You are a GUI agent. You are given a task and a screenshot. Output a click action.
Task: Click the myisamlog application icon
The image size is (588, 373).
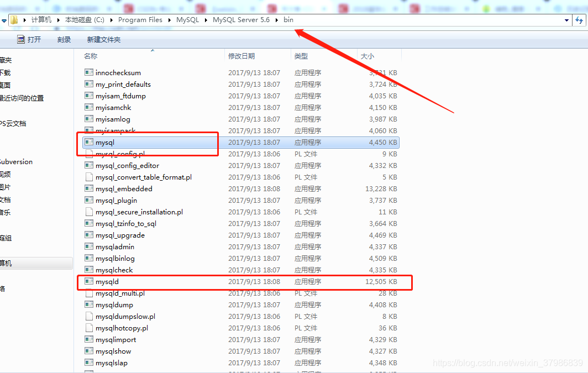(x=89, y=119)
